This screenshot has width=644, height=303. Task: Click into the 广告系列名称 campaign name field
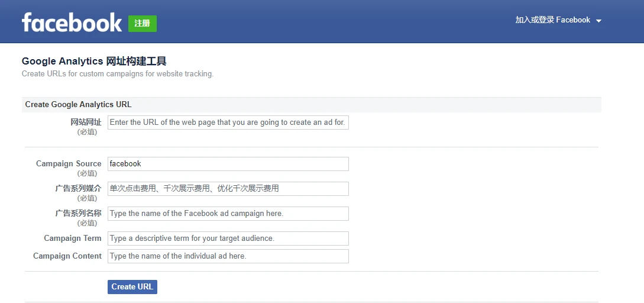[x=228, y=214]
